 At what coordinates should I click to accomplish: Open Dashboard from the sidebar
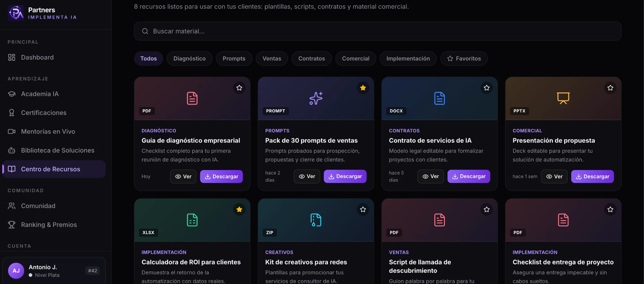[54, 57]
